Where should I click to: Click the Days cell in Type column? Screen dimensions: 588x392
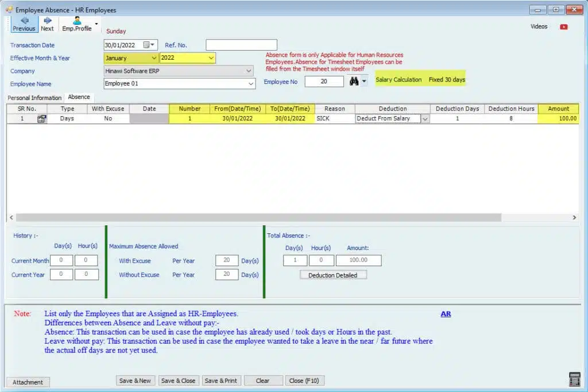click(67, 118)
